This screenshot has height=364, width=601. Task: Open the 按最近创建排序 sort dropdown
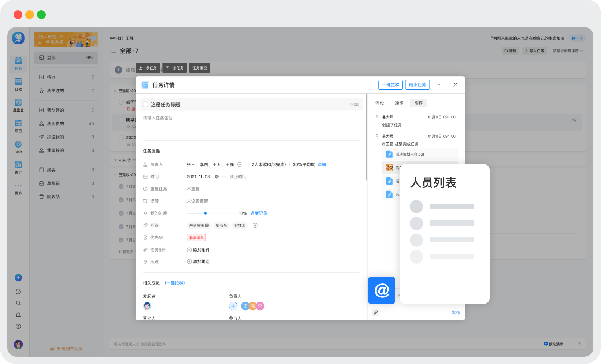tap(568, 51)
